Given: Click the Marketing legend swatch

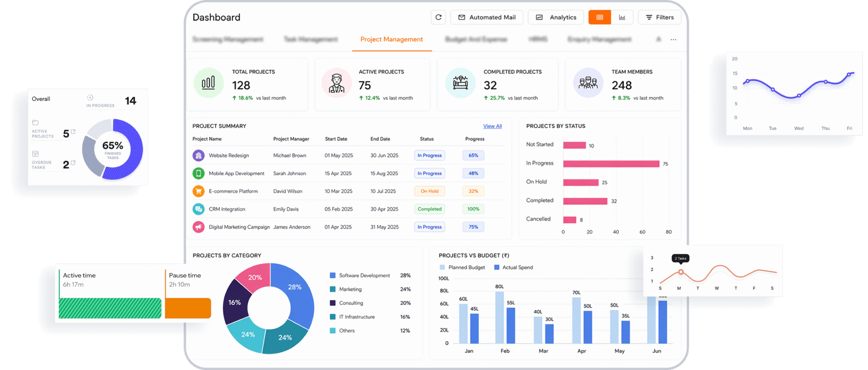Looking at the screenshot, I should tap(333, 289).
